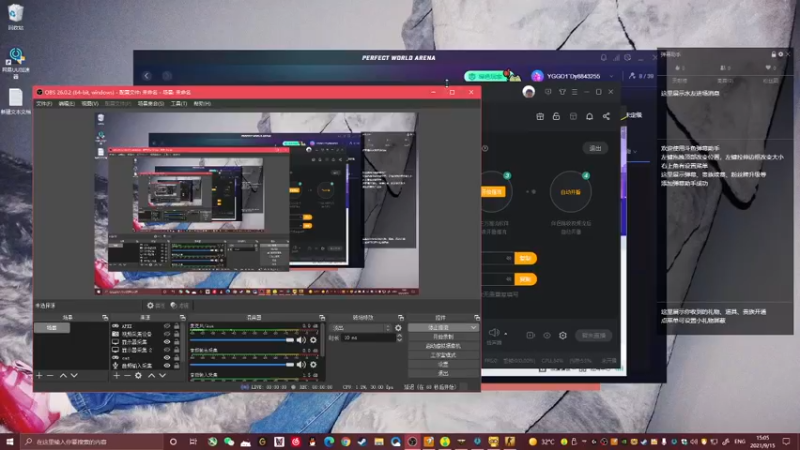Lock the 显示器采集 source

point(177,342)
